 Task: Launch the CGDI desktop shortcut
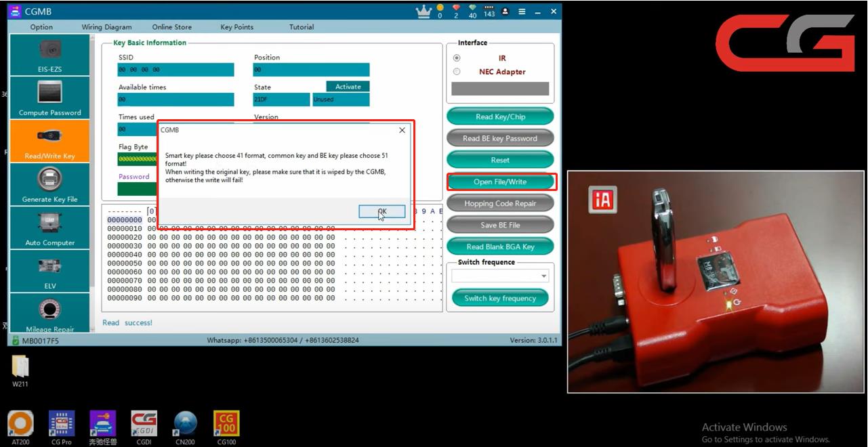pyautogui.click(x=144, y=428)
